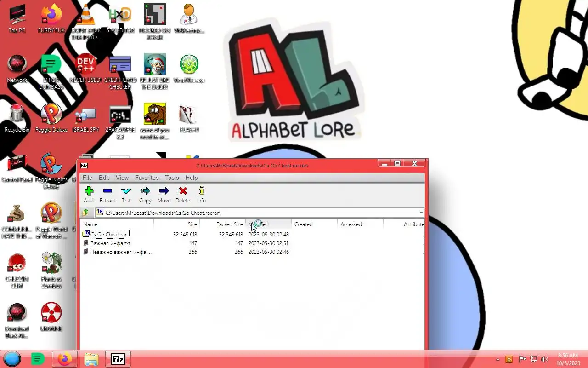Click the NEVER USED! Dev-C++ icon
Screen dimensions: 588x368
click(85, 69)
